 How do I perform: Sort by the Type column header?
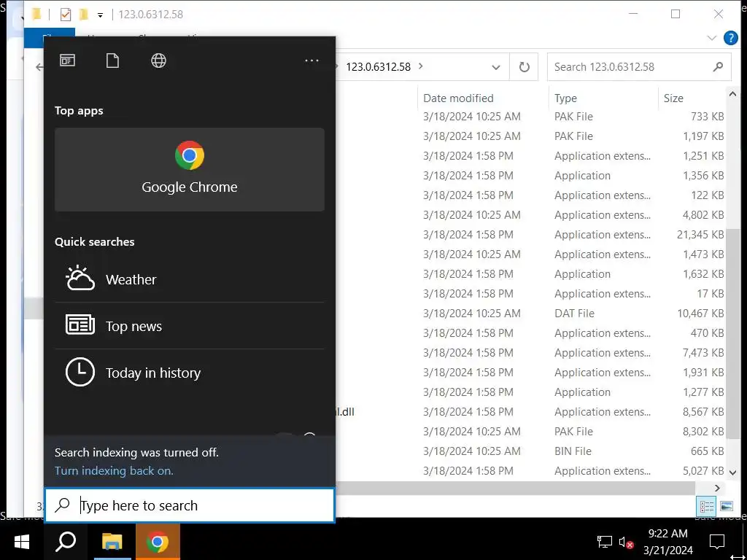pyautogui.click(x=603, y=98)
